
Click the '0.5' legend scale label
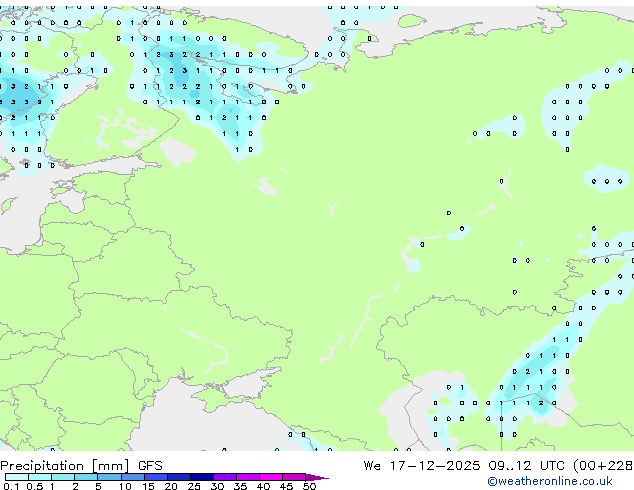point(34,486)
